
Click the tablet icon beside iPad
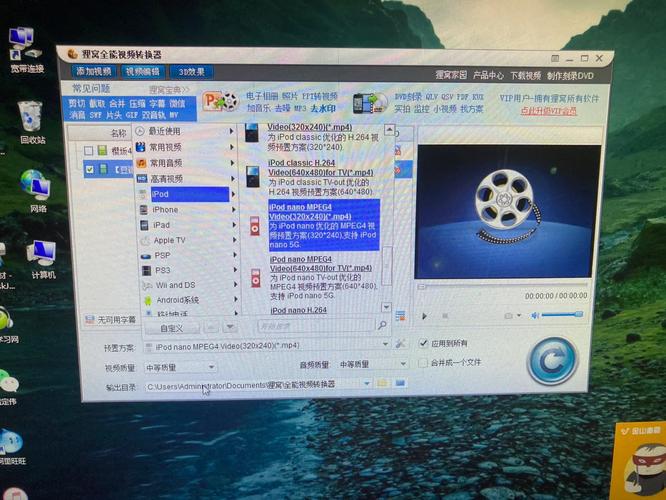click(144, 225)
